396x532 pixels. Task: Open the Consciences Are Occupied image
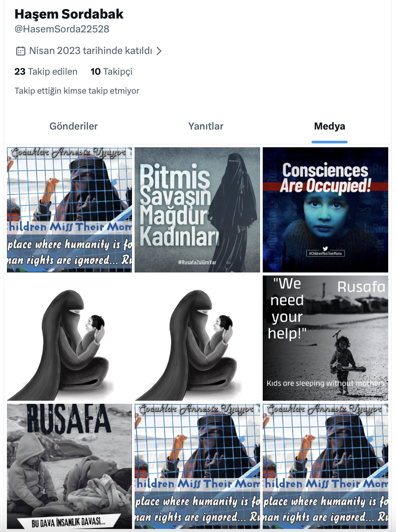point(326,210)
